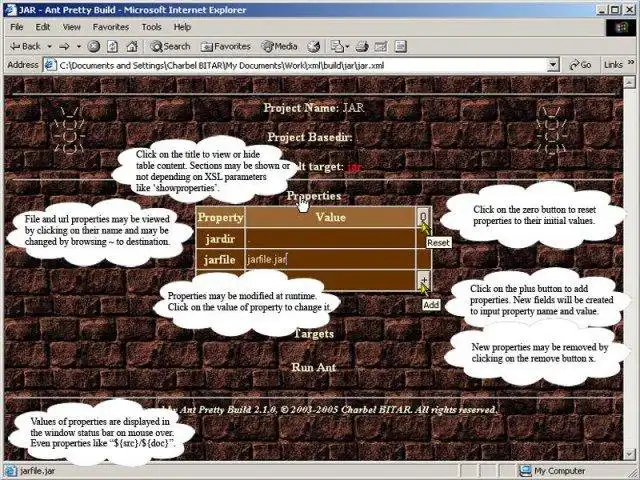Viewport: 640px width, 480px height.
Task: Click the Run Ant section title
Action: click(x=313, y=367)
